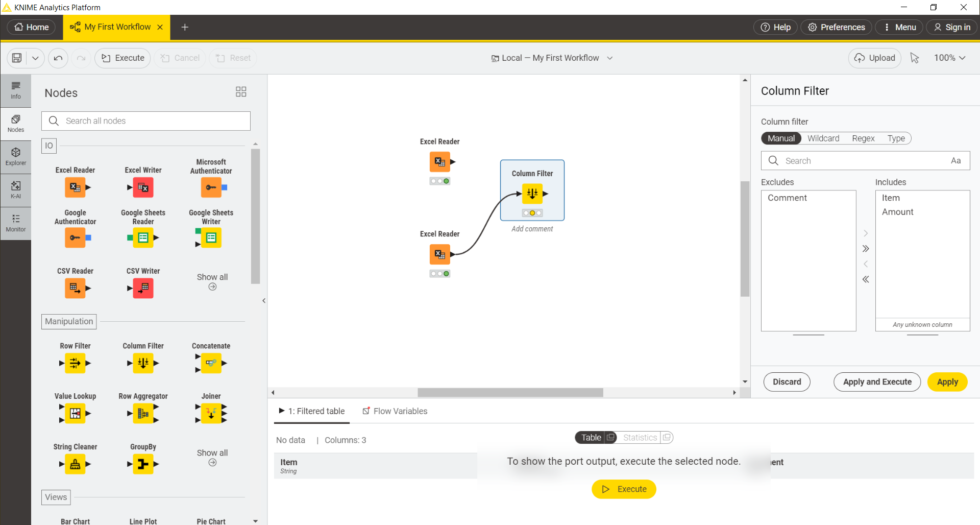Select the GroupBy node icon

click(x=142, y=464)
